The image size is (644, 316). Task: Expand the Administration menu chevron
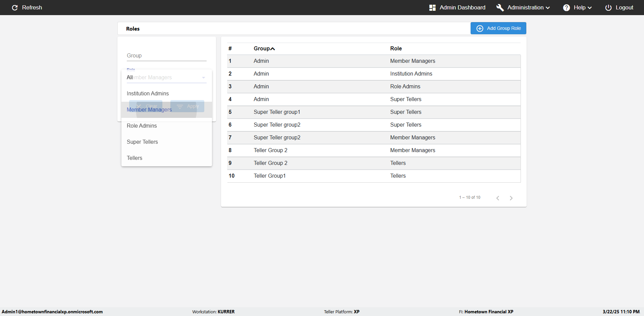548,8
